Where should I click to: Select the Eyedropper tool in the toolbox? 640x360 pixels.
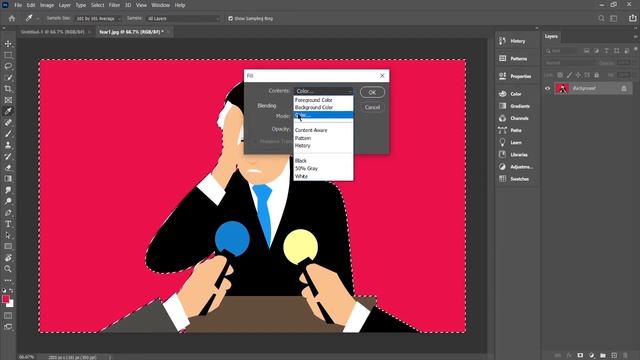tap(8, 111)
